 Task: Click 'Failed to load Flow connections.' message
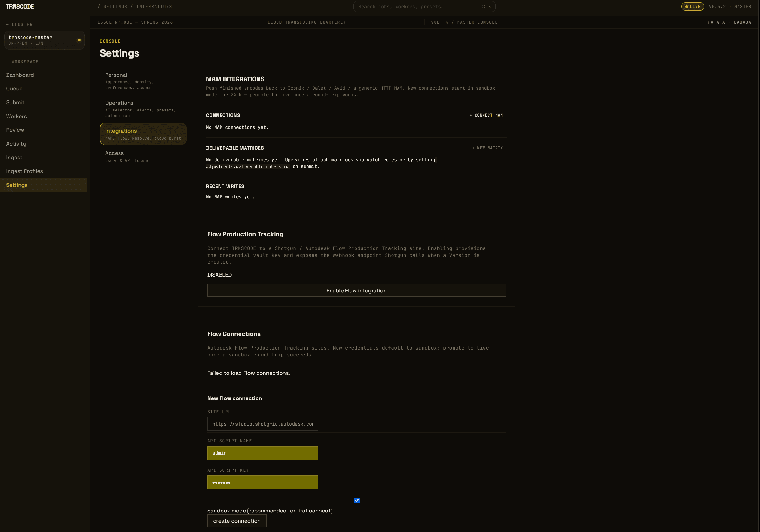(248, 373)
